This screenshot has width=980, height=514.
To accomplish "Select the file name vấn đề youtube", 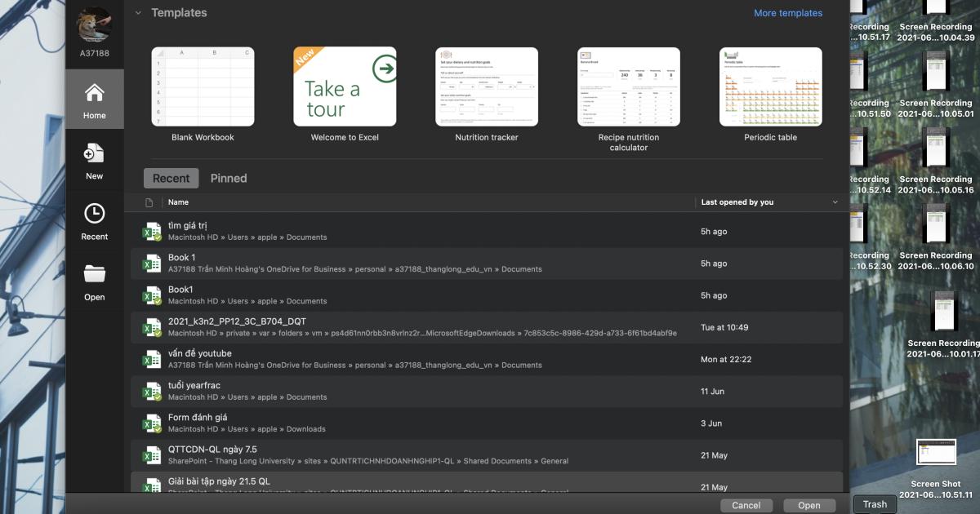I will [200, 353].
